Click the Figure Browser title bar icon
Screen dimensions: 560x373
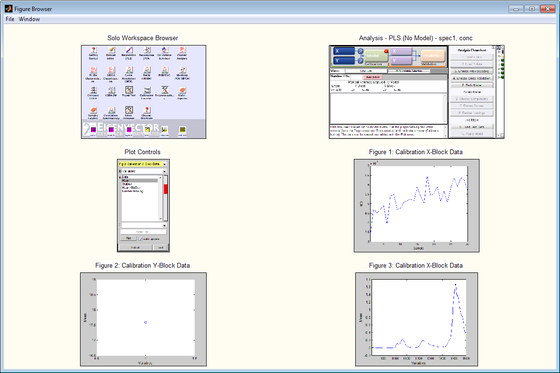9,9
